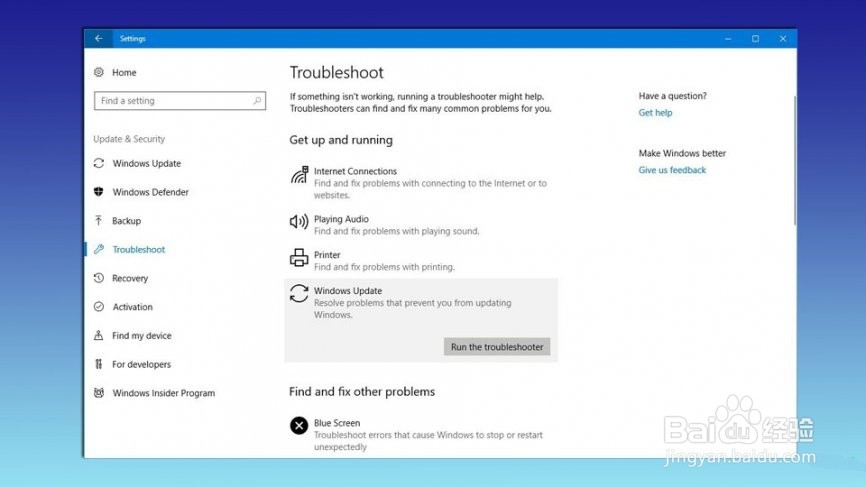Select the Printer troubleshooter icon
Image resolution: width=866 pixels, height=487 pixels.
pyautogui.click(x=299, y=257)
